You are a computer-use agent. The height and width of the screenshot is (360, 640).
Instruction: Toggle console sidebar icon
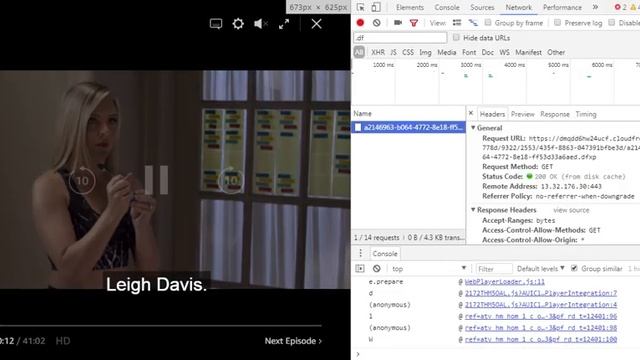coord(360,268)
